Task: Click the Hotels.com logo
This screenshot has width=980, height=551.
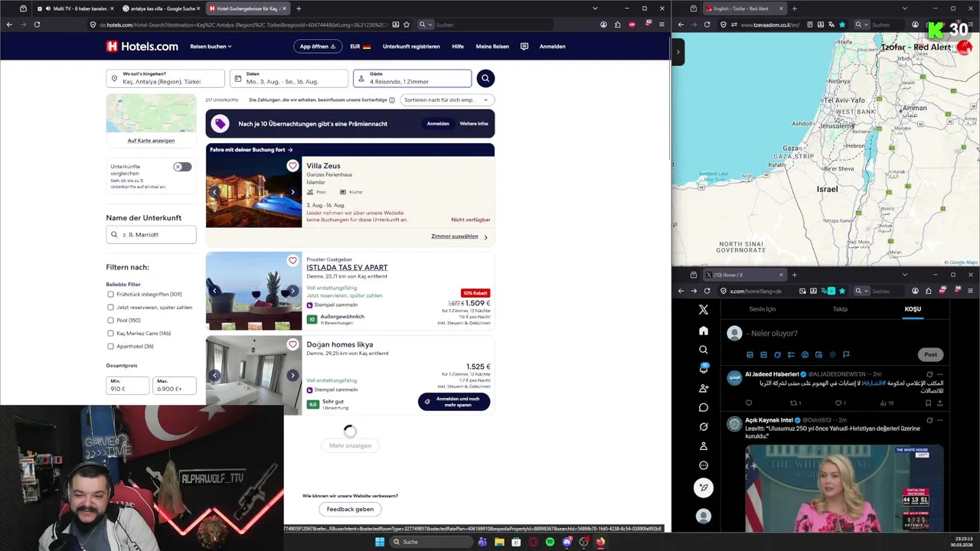Action: pyautogui.click(x=142, y=46)
